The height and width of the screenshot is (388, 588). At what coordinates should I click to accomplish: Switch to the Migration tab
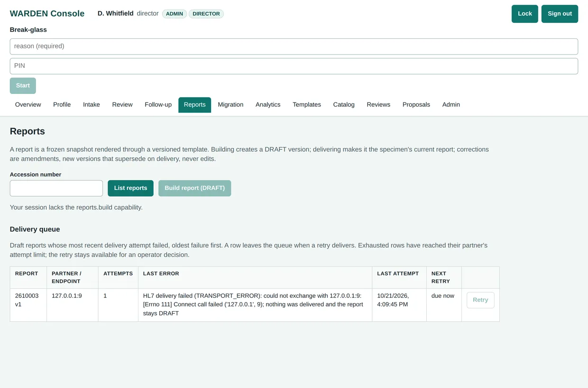230,105
